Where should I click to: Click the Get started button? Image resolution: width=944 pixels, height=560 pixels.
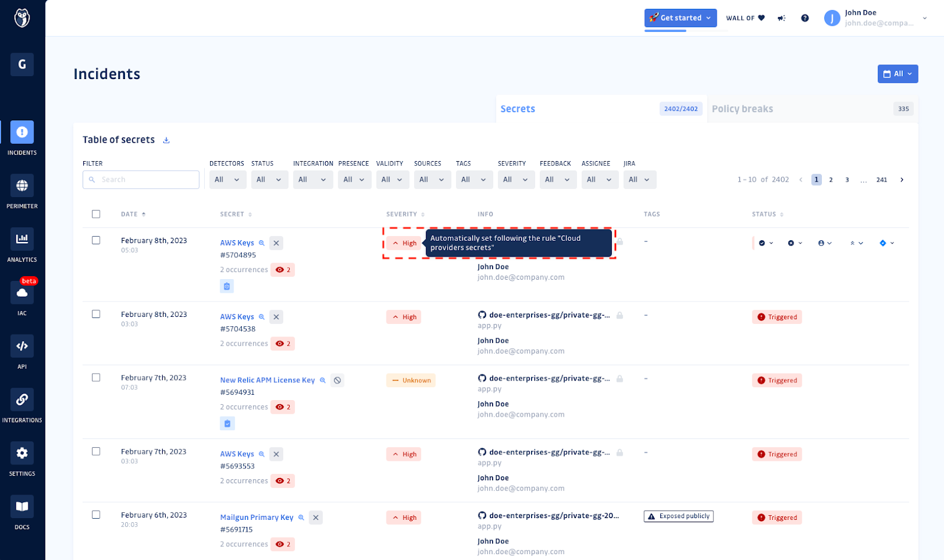tap(680, 18)
